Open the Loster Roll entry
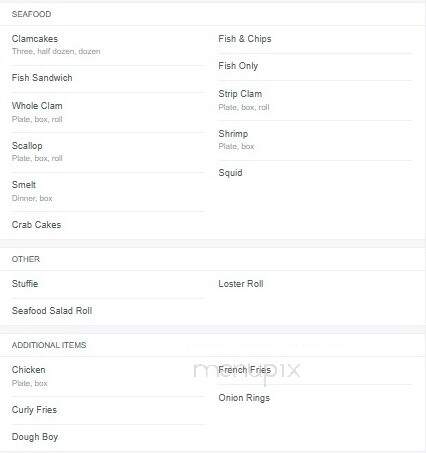The height and width of the screenshot is (453, 426). click(241, 284)
